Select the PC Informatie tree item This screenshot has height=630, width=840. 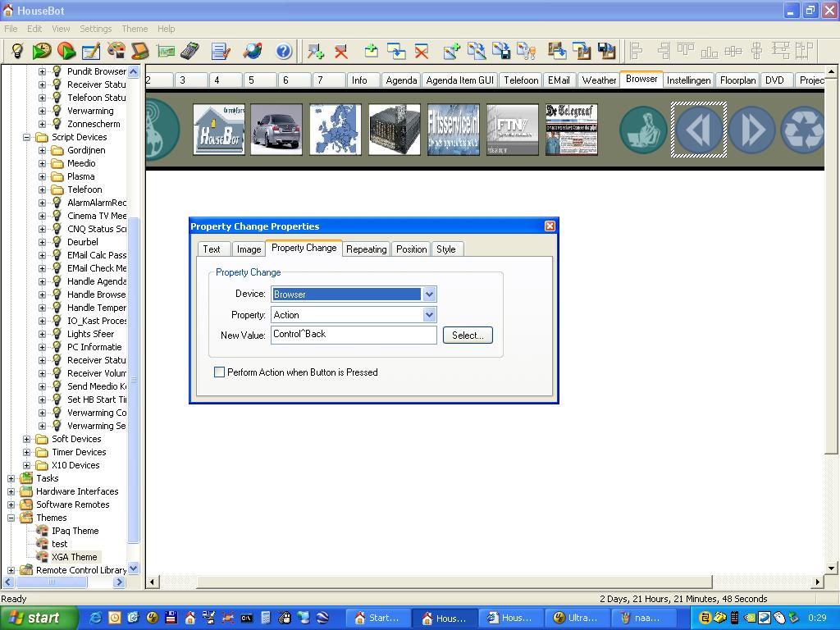[x=94, y=347]
